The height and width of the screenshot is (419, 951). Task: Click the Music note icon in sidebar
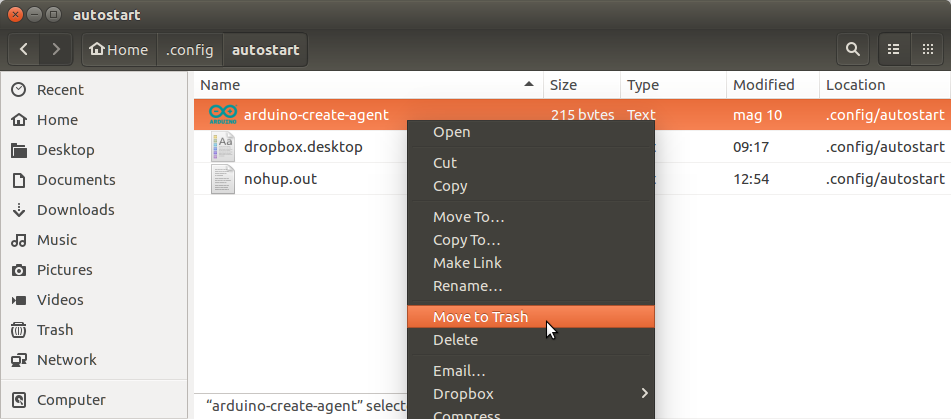point(19,240)
